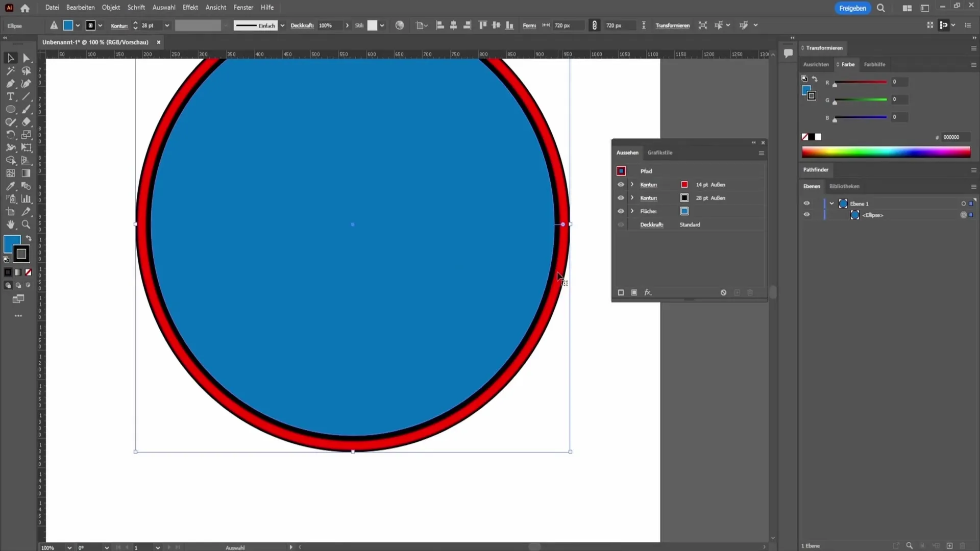
Task: Expand the 28 pt Kontur row
Action: [632, 197]
